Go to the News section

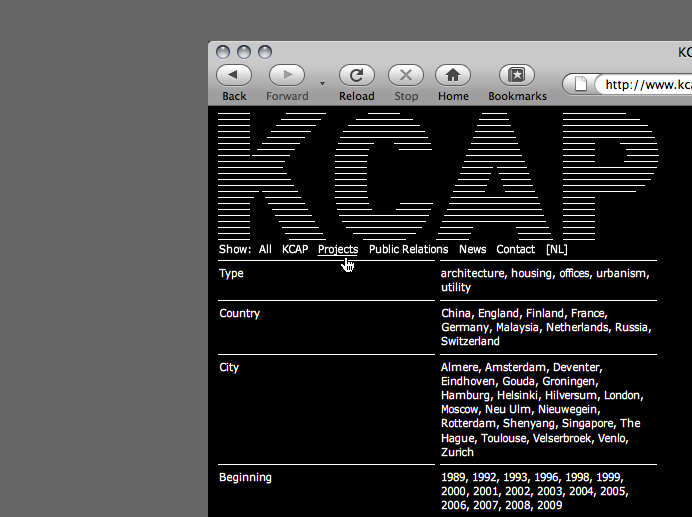point(472,249)
